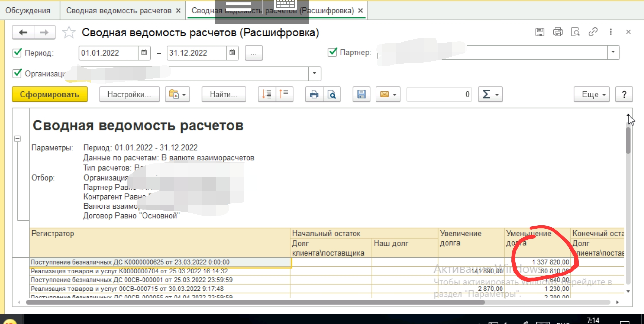Add report to favorites star

[69, 33]
